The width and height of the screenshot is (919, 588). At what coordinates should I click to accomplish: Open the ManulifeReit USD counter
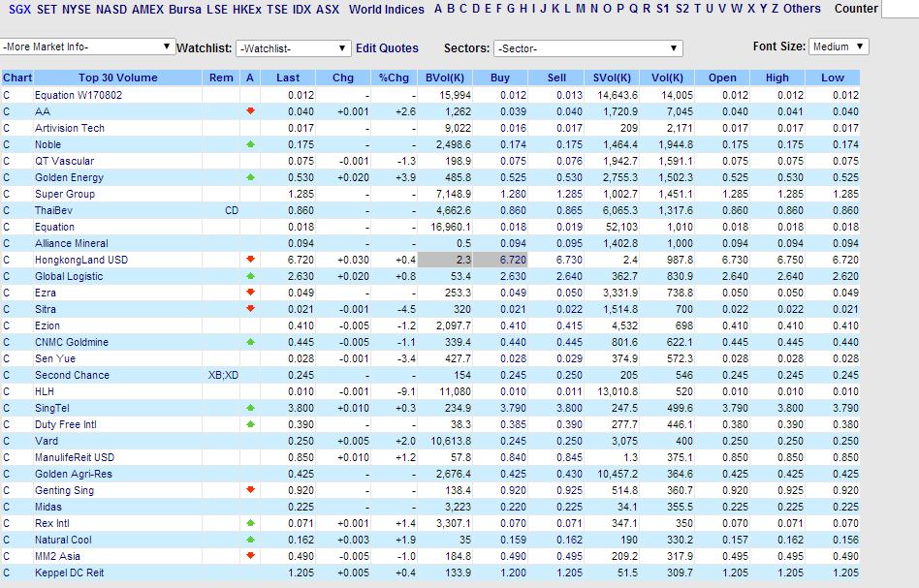(x=75, y=457)
